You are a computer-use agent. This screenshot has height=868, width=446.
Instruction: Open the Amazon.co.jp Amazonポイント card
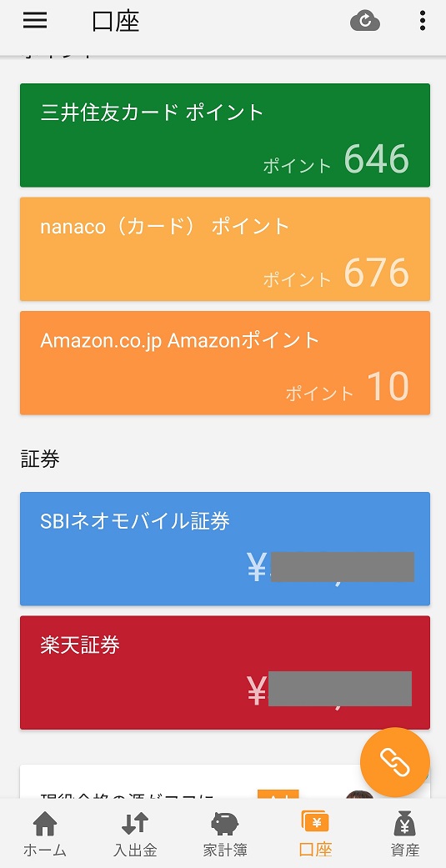click(224, 363)
